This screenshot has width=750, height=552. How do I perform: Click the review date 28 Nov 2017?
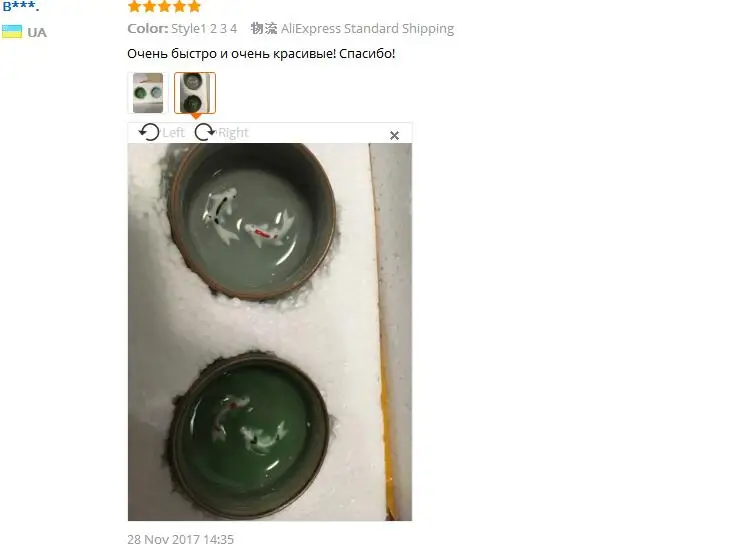click(x=180, y=540)
